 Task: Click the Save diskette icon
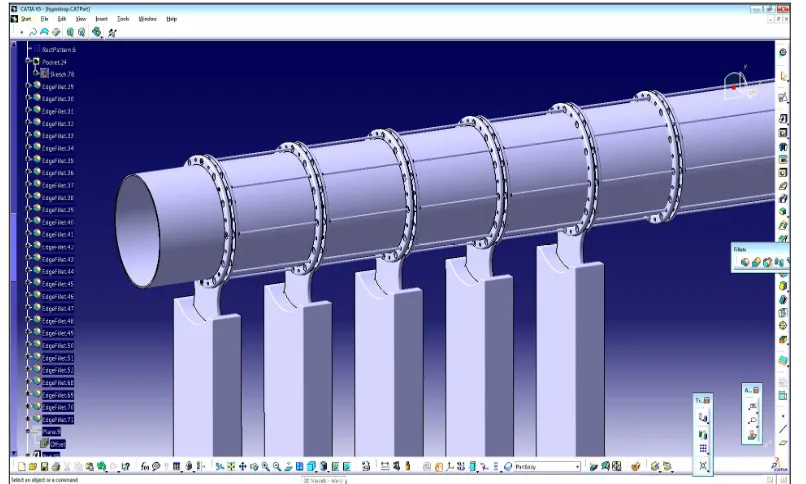coord(44,467)
